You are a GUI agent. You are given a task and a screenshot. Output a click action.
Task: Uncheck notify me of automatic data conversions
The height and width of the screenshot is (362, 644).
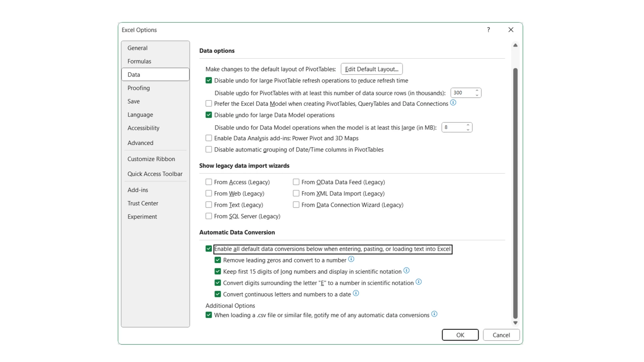[x=208, y=315]
